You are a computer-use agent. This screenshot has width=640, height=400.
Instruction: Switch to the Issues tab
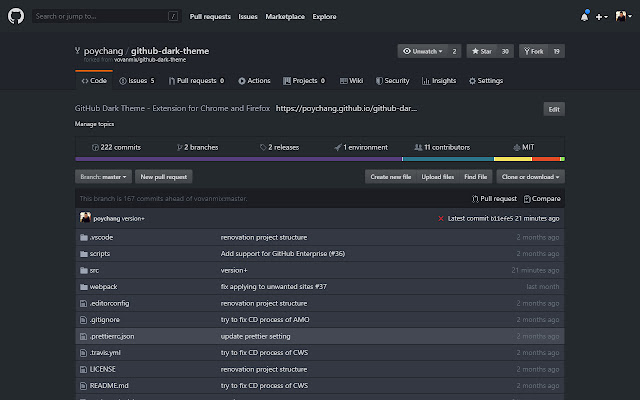[x=137, y=81]
